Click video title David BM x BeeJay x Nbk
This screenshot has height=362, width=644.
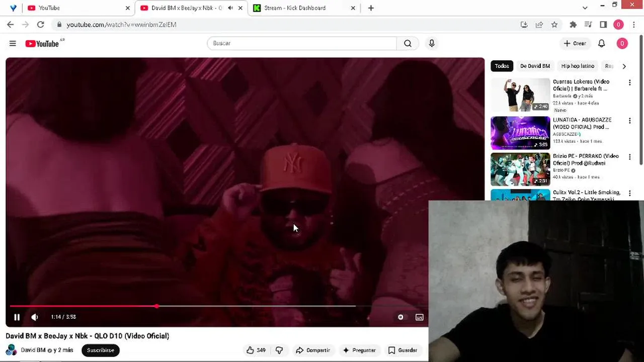[88, 336]
